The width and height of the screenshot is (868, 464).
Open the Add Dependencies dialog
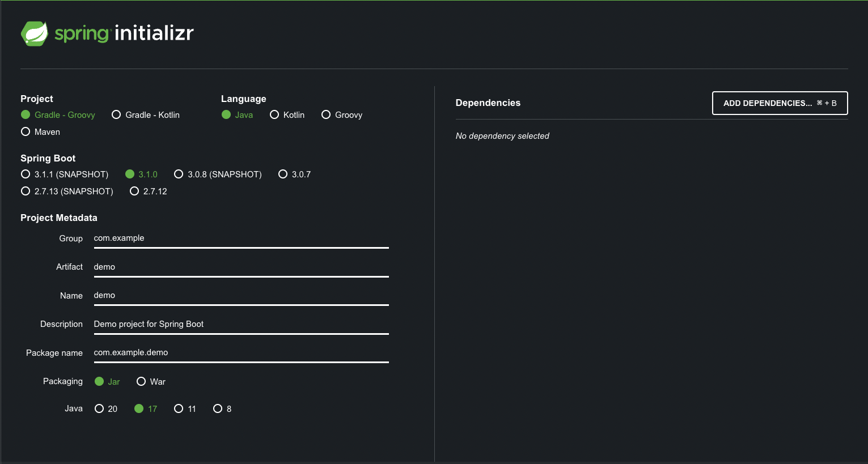[x=780, y=103]
